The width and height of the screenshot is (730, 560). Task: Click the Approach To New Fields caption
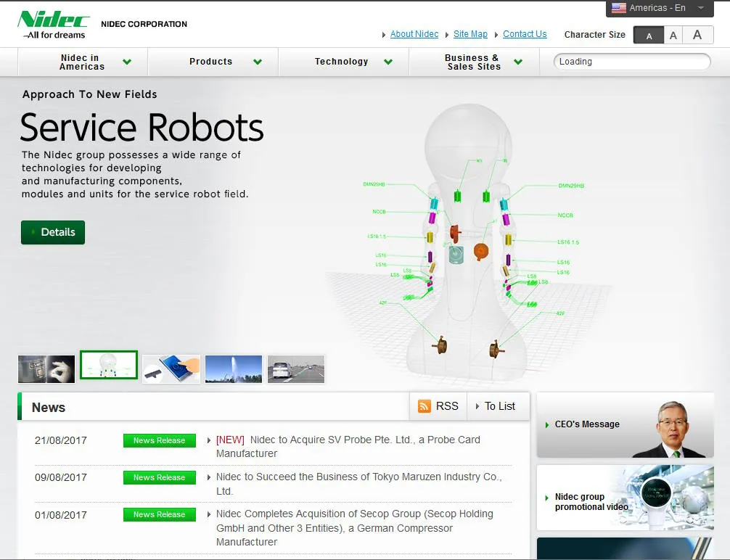(x=90, y=94)
